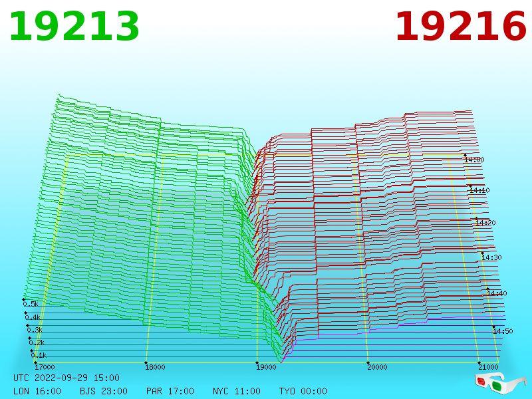Click the 19000 price axis label
This screenshot has width=532, height=399.
(267, 367)
